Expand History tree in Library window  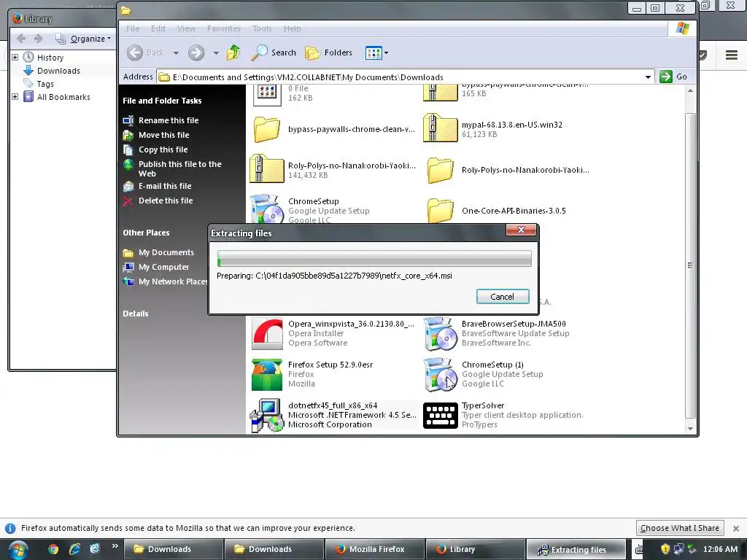click(15, 57)
